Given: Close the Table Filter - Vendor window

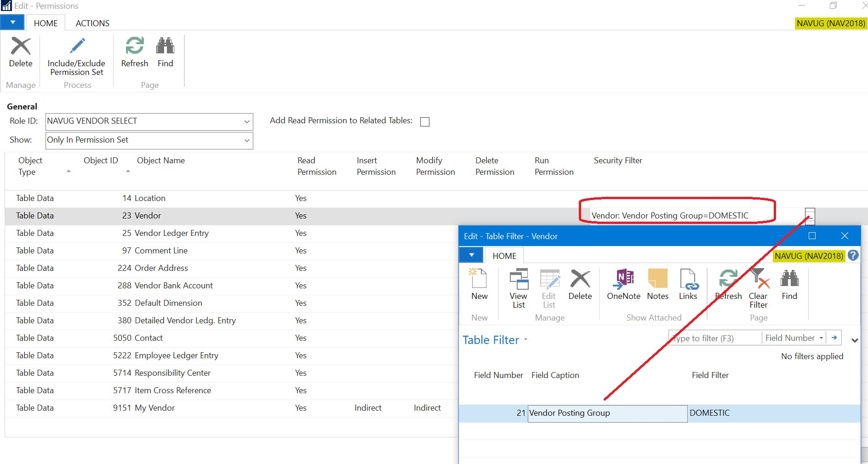Looking at the screenshot, I should pyautogui.click(x=845, y=236).
